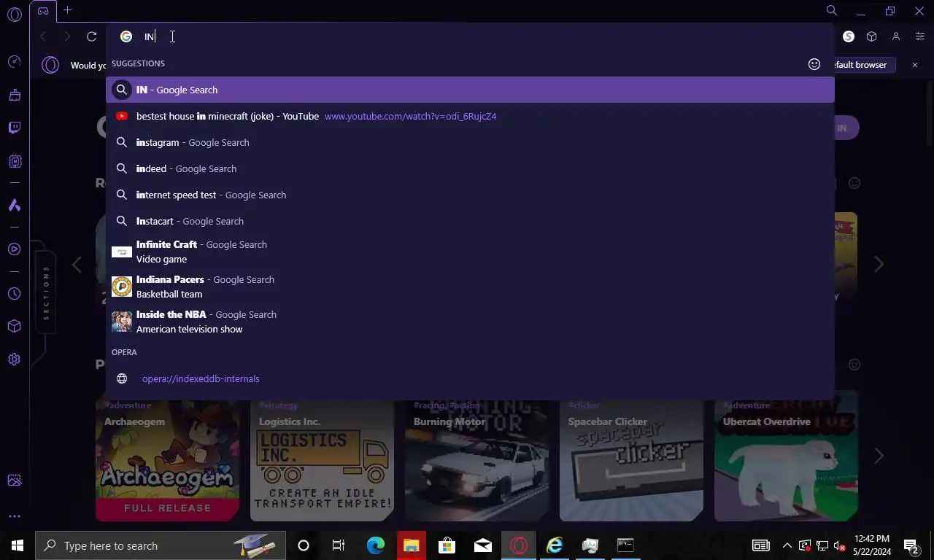Open GX Control speedometer in sidebar
The height and width of the screenshot is (560, 934).
(15, 62)
